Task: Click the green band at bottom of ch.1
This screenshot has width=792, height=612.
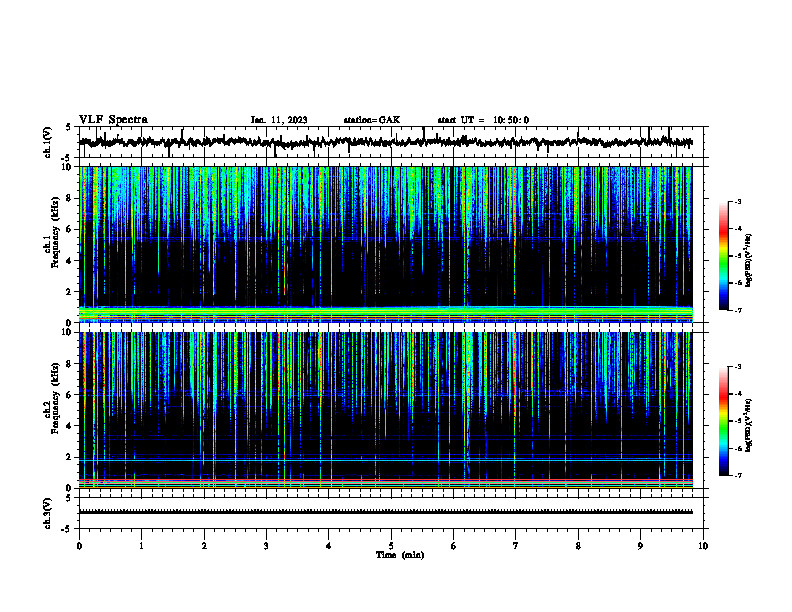Action: pyautogui.click(x=386, y=313)
